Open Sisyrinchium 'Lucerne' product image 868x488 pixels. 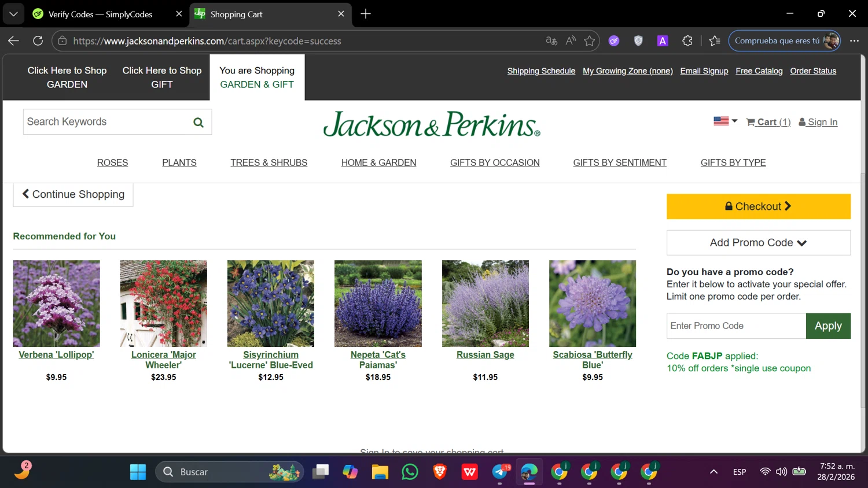[x=271, y=304]
